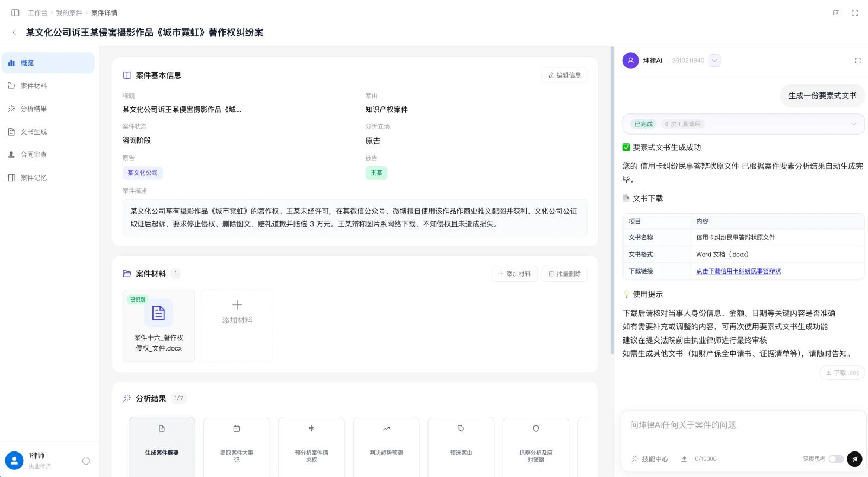The height and width of the screenshot is (477, 868).
Task: Open 分析结果 in the sidebar
Action: [48, 109]
